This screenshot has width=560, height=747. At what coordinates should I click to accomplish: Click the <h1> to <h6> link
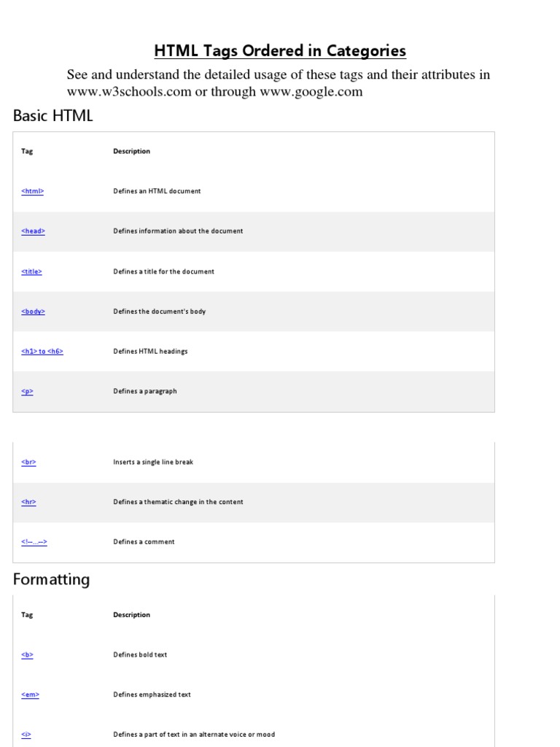coord(42,352)
